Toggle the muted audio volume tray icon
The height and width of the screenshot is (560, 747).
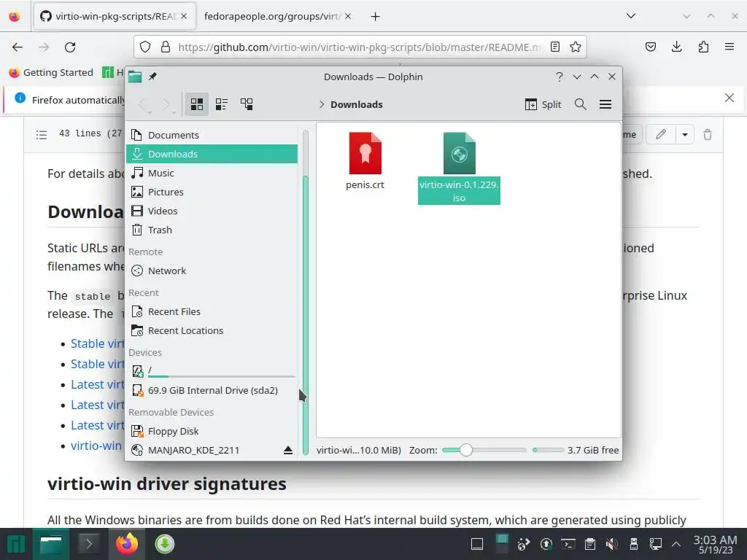(x=612, y=544)
